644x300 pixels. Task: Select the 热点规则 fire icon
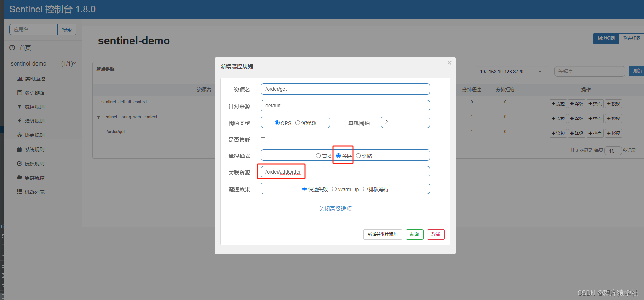[19, 135]
